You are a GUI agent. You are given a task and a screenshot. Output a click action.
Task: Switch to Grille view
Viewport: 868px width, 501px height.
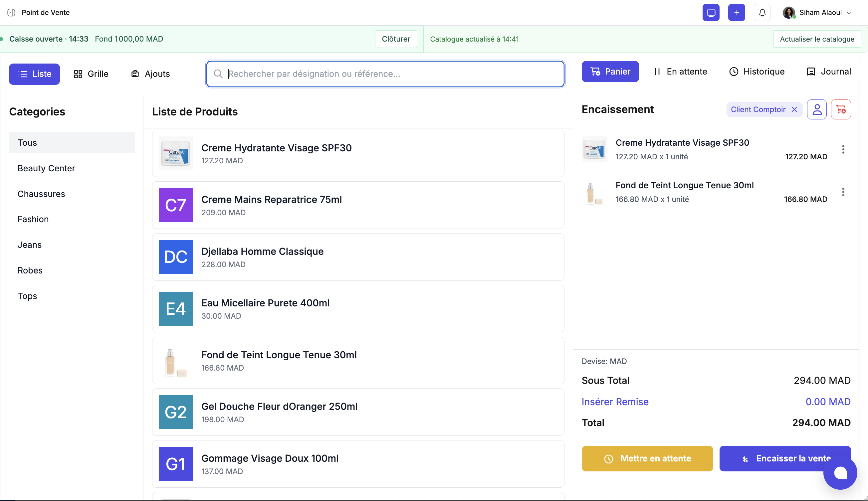[91, 74]
